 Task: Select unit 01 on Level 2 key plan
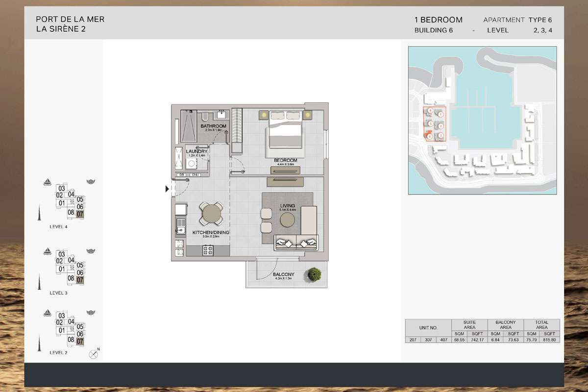(x=62, y=330)
